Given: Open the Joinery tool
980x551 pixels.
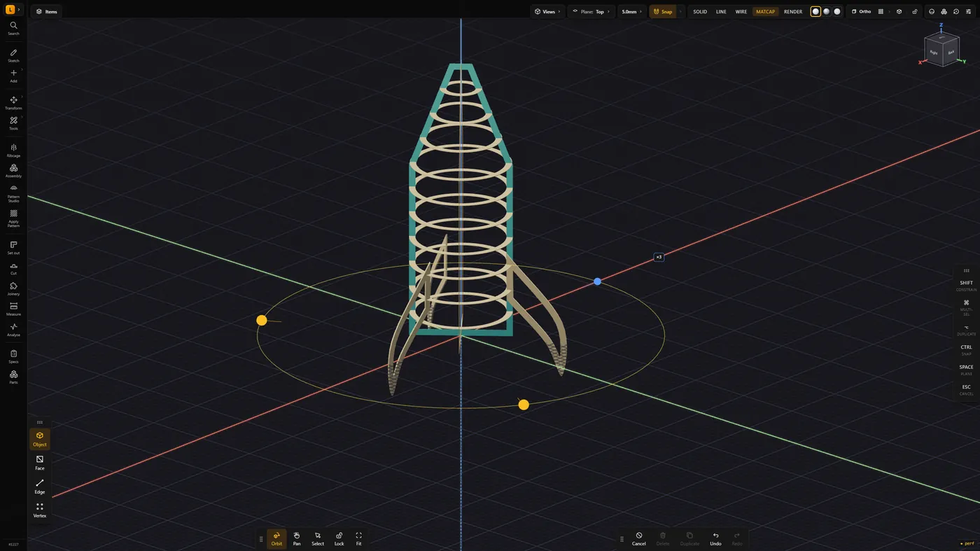Looking at the screenshot, I should (13, 288).
